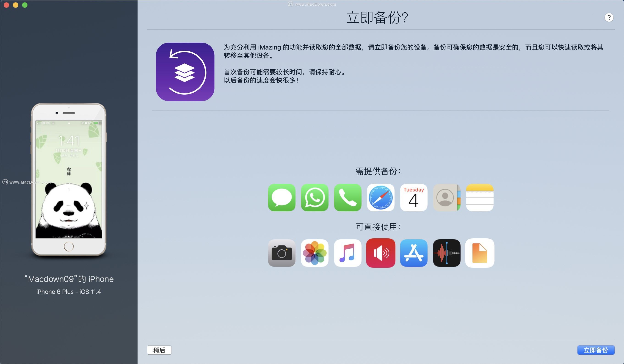Open the App Store icon
This screenshot has height=364, width=624.
point(414,253)
